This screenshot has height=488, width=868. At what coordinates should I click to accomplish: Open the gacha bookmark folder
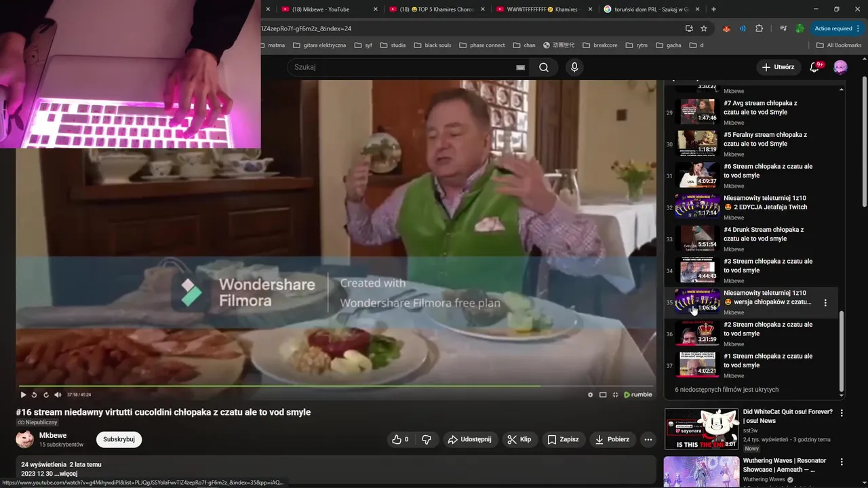(668, 45)
